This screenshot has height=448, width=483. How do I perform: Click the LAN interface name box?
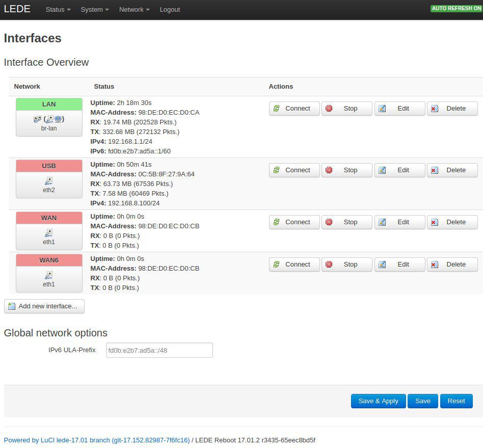[x=49, y=104]
